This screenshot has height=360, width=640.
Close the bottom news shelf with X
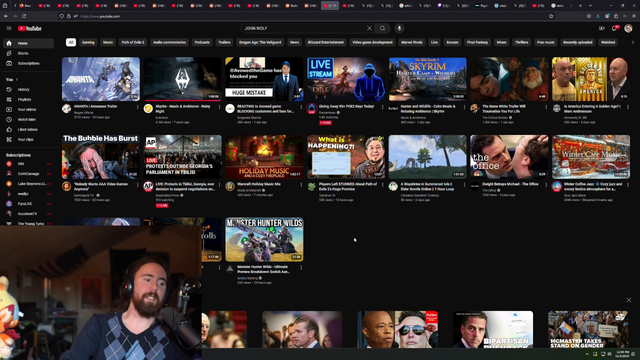629,300
